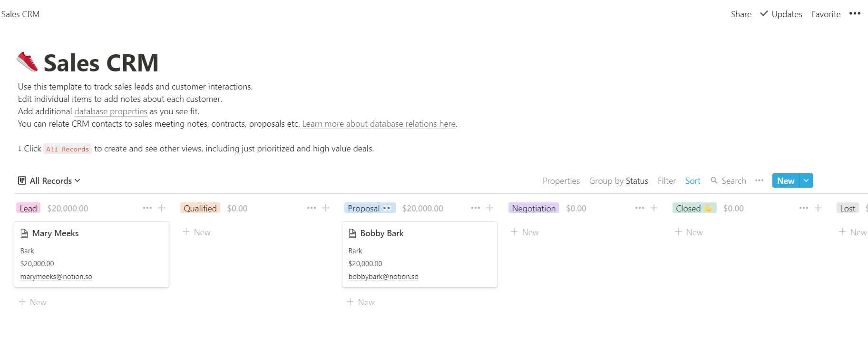
Task: Add New item under the Qualified column
Action: [x=196, y=232]
